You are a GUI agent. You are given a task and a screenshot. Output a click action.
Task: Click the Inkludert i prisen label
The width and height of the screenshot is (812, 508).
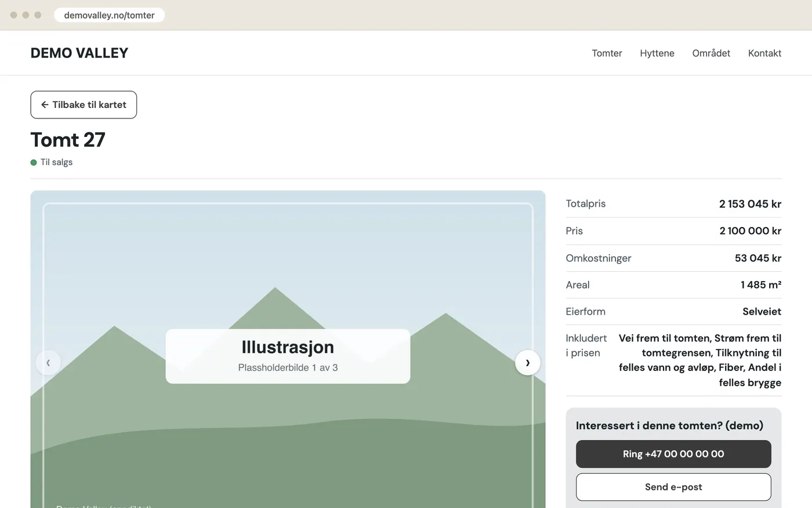point(586,345)
